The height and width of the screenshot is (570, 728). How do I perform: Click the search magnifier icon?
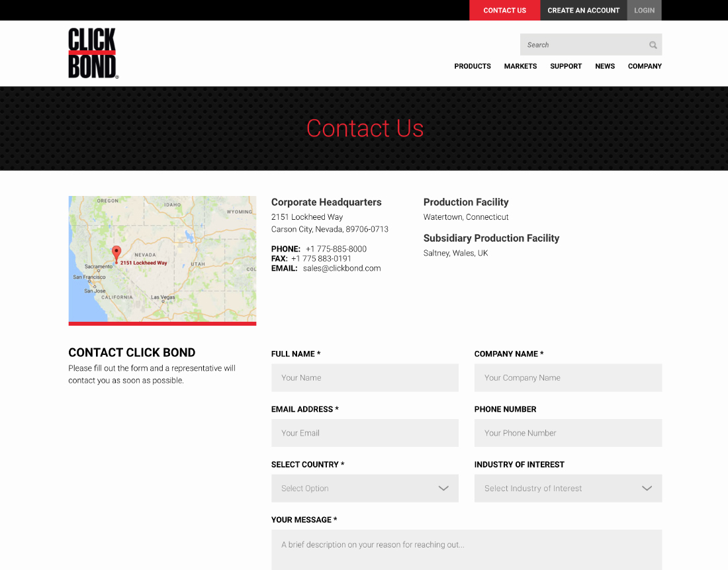coord(653,45)
